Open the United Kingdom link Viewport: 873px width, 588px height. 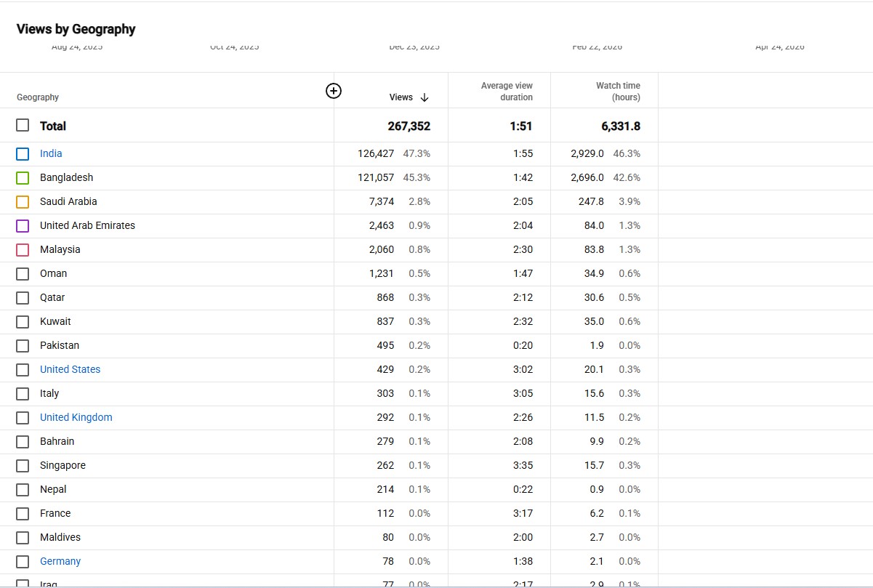coord(76,417)
